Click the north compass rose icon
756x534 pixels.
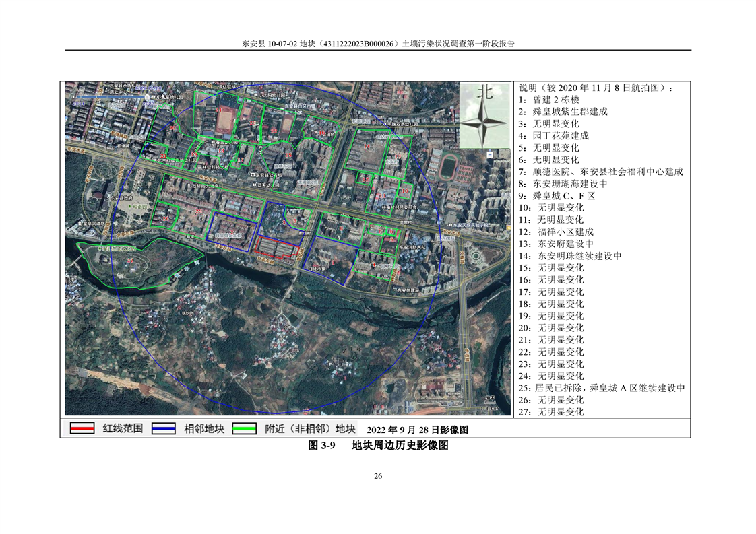pyautogui.click(x=483, y=121)
